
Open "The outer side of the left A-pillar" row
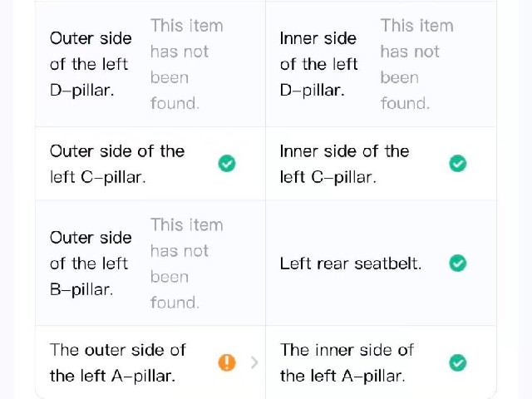coord(150,362)
